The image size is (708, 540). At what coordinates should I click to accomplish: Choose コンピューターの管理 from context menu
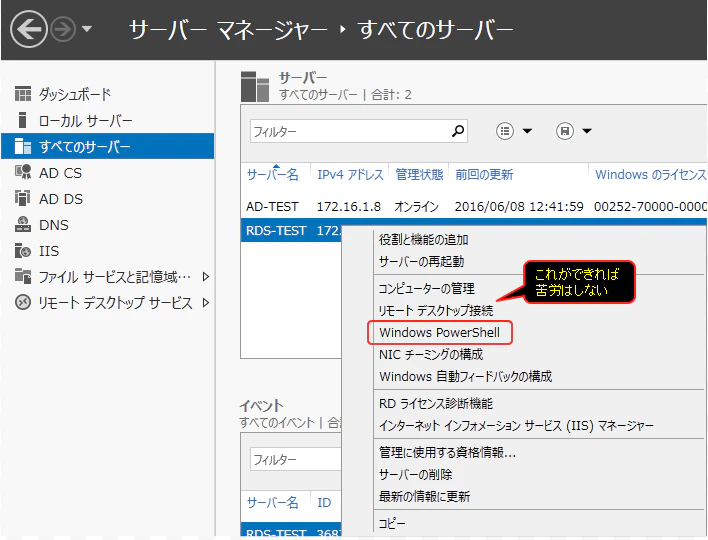[426, 288]
